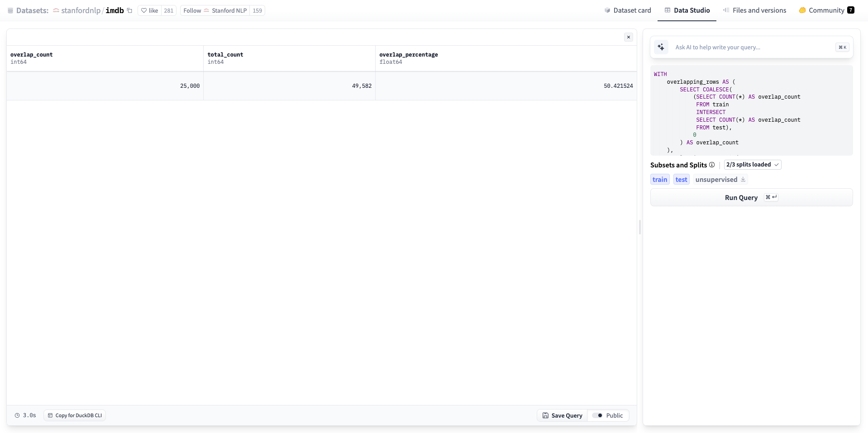
Task: Download the unsupervised split icon
Action: pos(743,180)
